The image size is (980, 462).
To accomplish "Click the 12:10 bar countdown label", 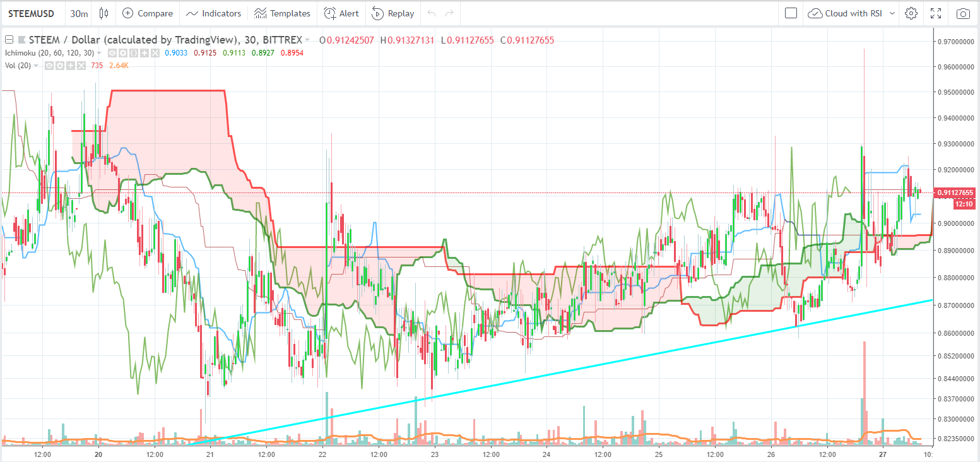I will pyautogui.click(x=963, y=204).
